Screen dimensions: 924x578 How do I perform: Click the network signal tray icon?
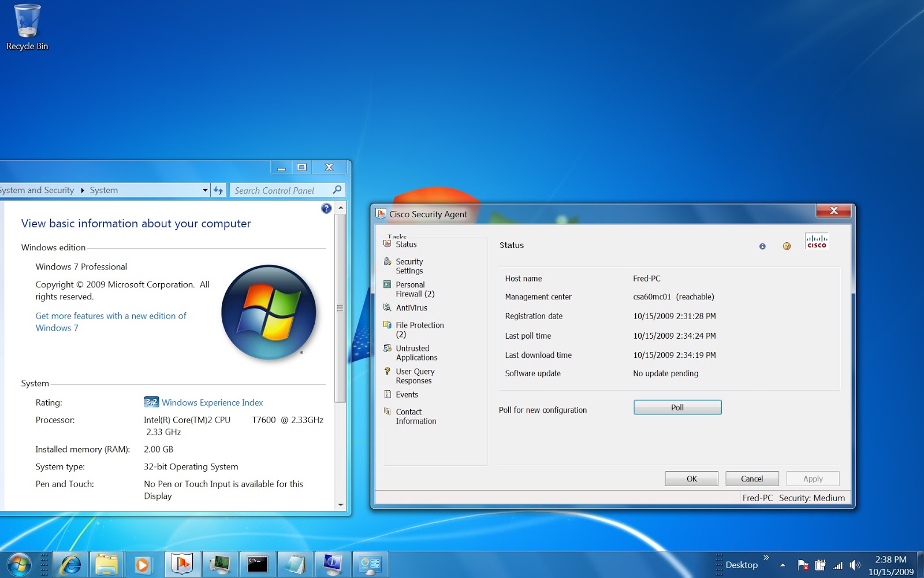pos(837,565)
